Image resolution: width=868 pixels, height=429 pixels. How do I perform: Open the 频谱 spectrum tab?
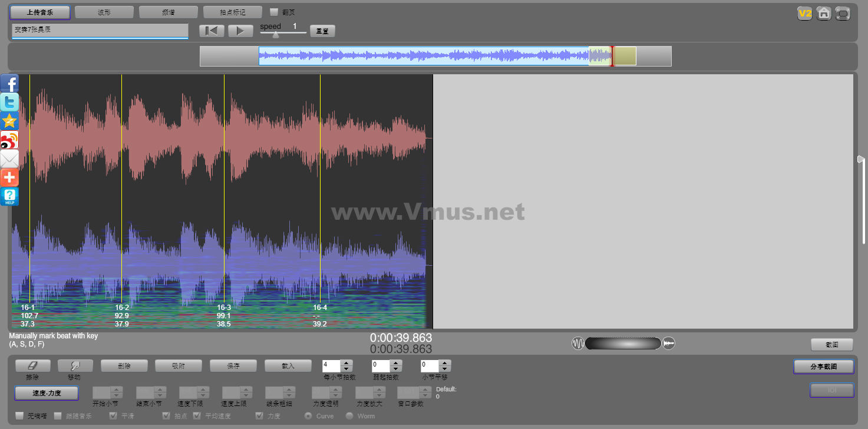(x=168, y=12)
